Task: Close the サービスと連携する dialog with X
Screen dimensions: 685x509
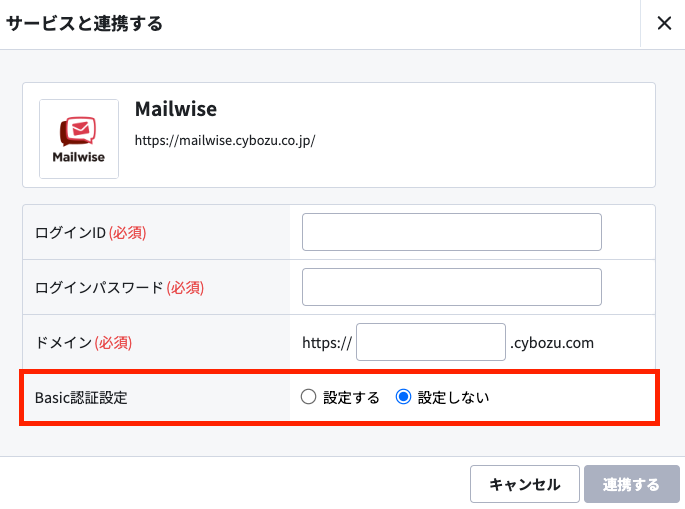Action: [664, 23]
